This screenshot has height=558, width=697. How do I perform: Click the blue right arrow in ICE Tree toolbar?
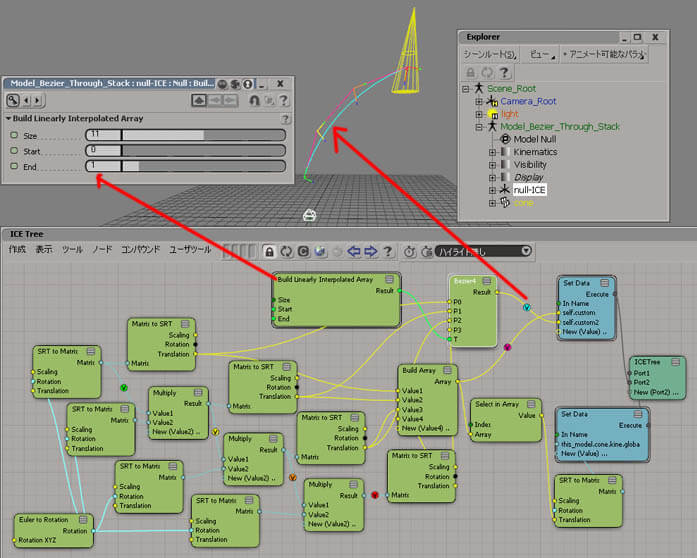pos(370,251)
